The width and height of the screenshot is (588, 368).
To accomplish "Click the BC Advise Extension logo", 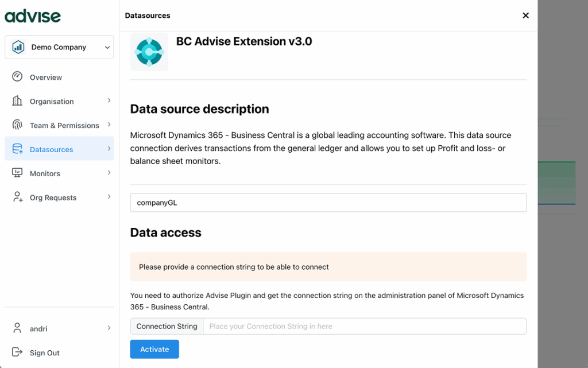I will click(149, 52).
